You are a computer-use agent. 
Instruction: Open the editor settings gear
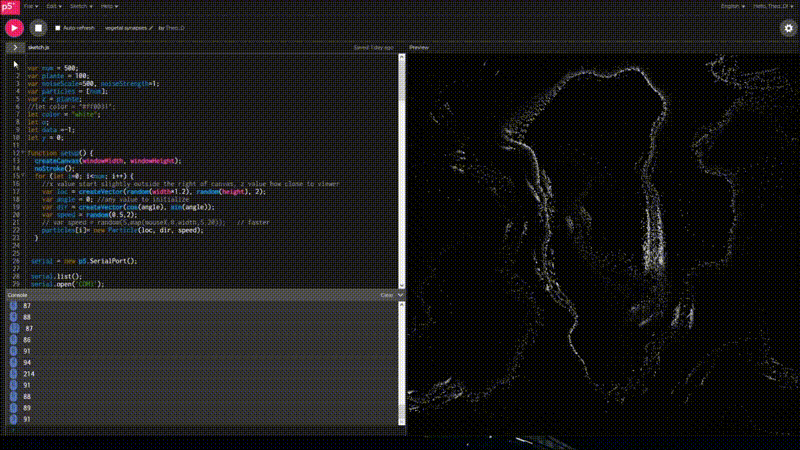pyautogui.click(x=787, y=28)
